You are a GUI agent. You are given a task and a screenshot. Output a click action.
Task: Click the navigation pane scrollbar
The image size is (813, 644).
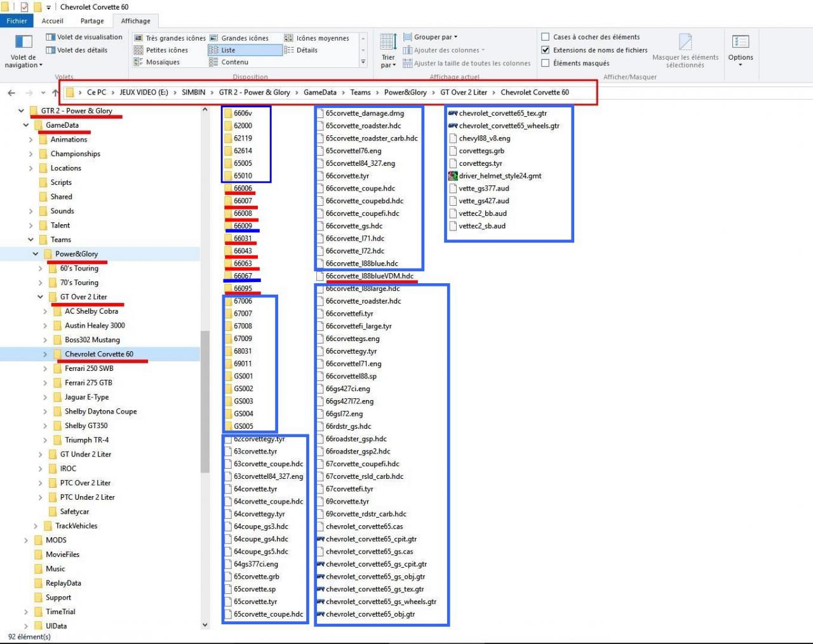(205, 402)
